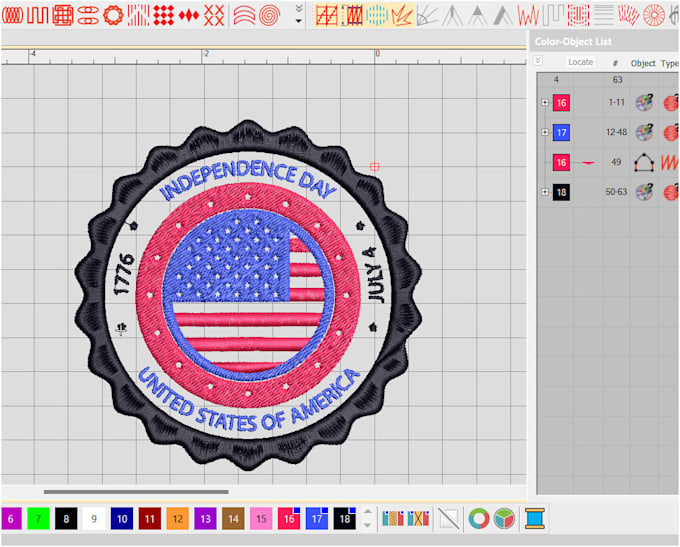This screenshot has height=547, width=680.
Task: Click the gray square-wave stitch icon
Action: pyautogui.click(x=553, y=16)
